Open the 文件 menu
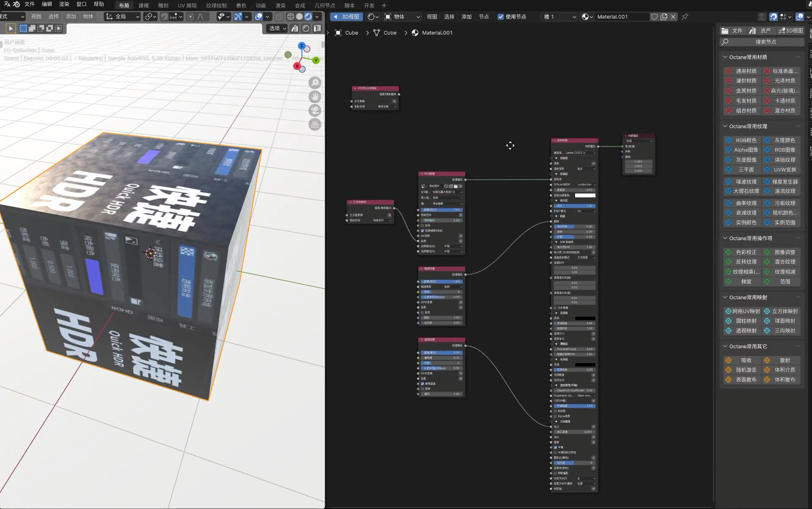The height and width of the screenshot is (509, 812). click(30, 4)
